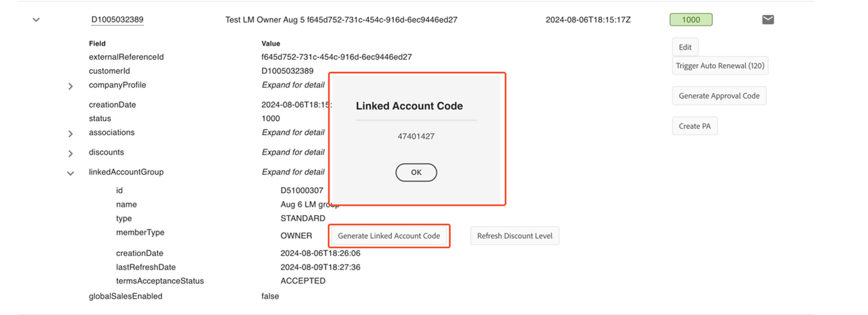Expand the associations field
The width and height of the screenshot is (868, 315).
coord(71,134)
